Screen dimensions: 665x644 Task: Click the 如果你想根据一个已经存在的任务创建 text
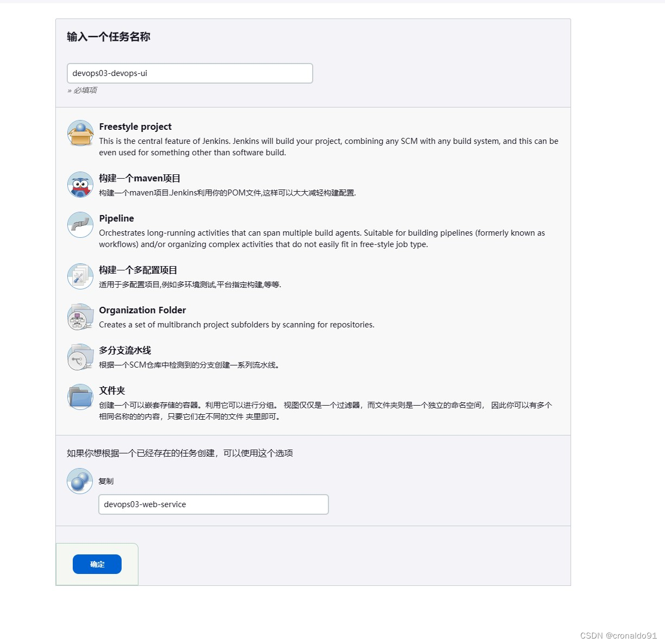(x=180, y=453)
